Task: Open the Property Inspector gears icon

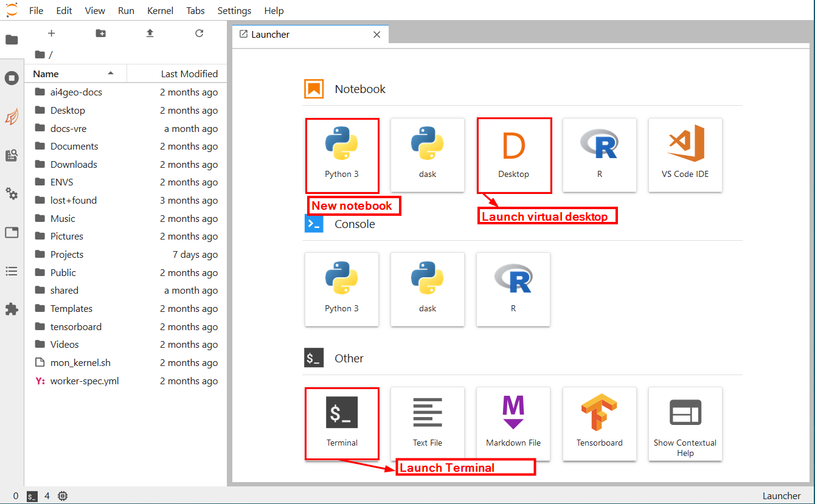Action: pyautogui.click(x=12, y=194)
